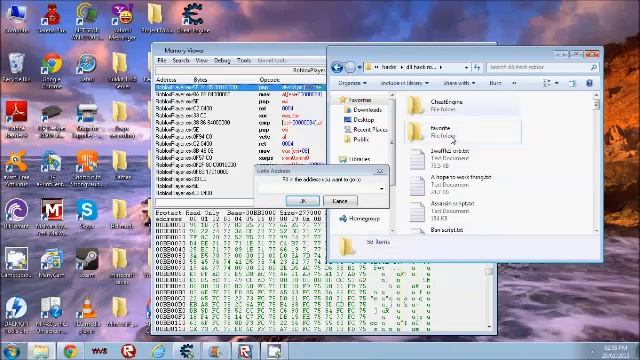Viewport: 640px width, 360px height.
Task: Open the DAEMON Tools Lite desktop shortcut
Action: (16, 315)
